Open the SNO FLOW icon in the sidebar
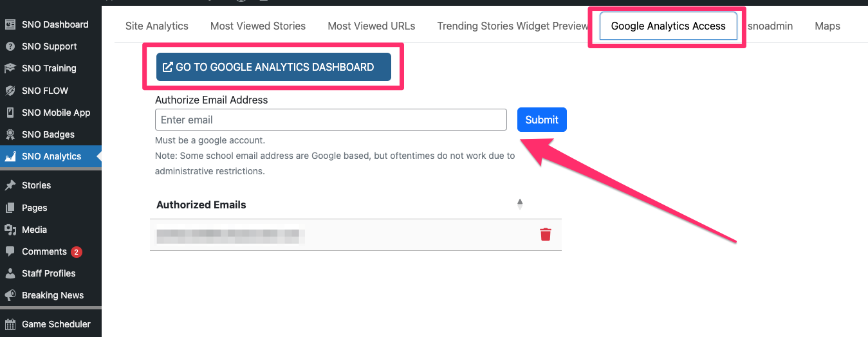 click(10, 91)
